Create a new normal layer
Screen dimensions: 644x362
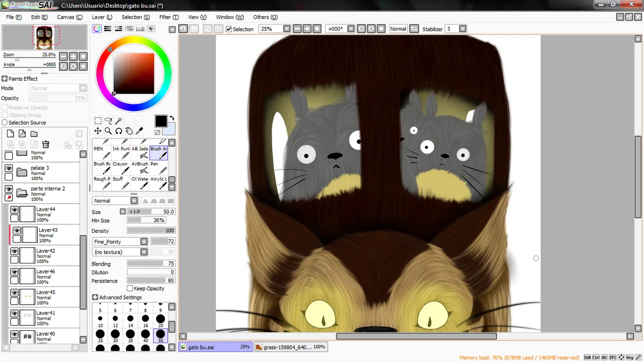pyautogui.click(x=10, y=134)
